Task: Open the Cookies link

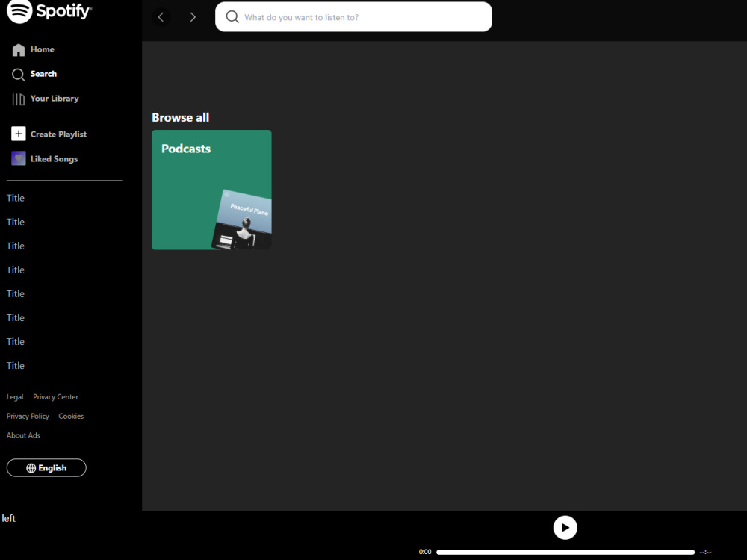Action: 71,416
